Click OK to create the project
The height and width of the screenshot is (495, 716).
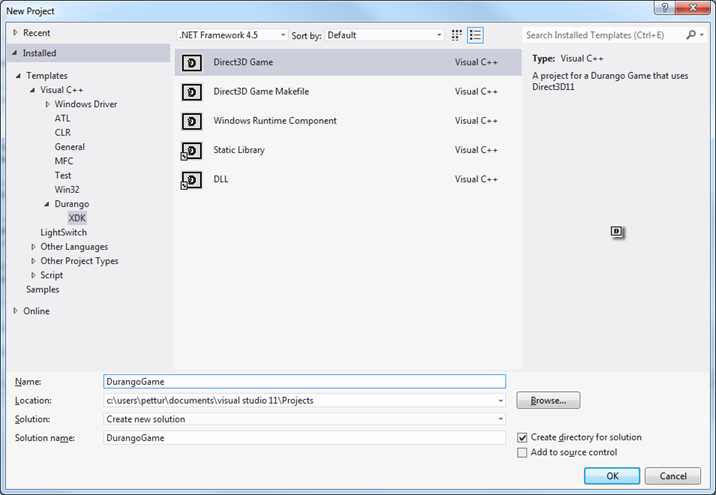(612, 476)
